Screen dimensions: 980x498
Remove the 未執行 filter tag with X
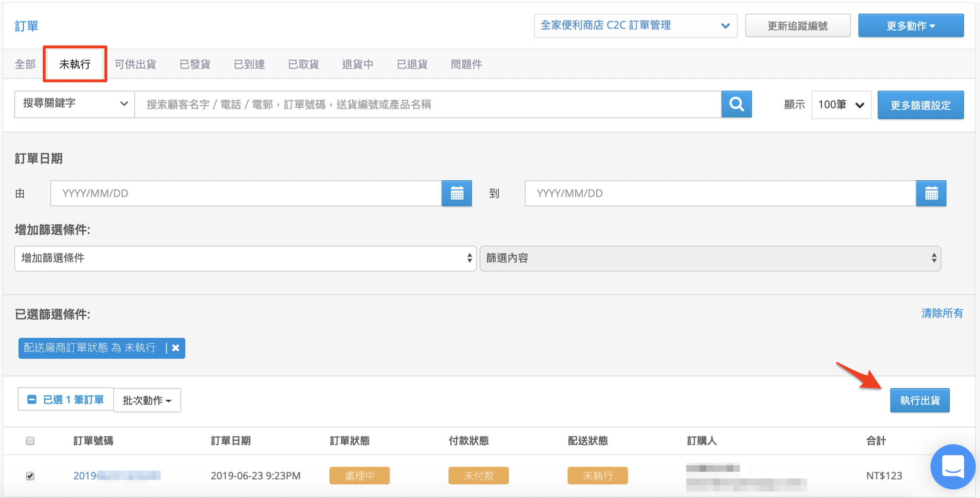pyautogui.click(x=176, y=348)
